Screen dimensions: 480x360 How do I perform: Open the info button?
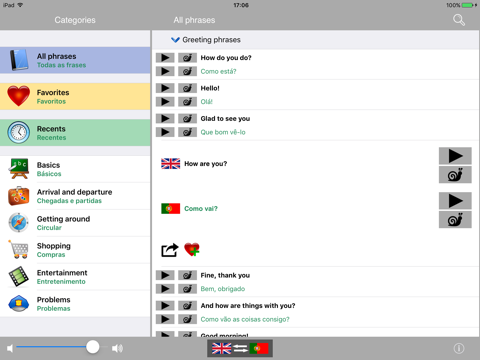tap(459, 349)
